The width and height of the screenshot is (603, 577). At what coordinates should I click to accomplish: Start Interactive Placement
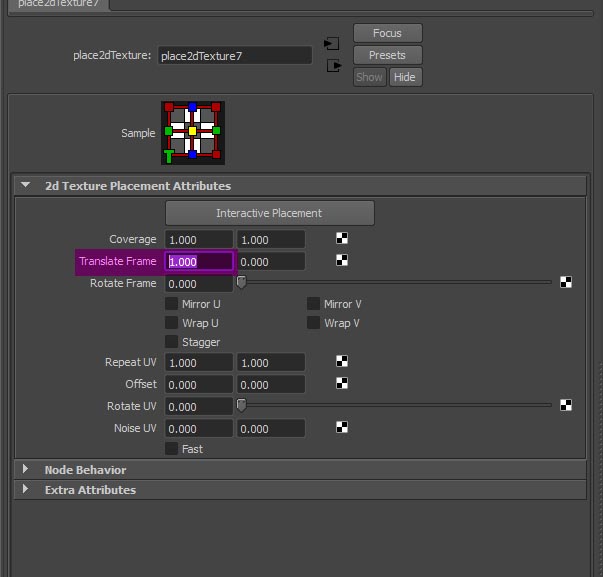coord(270,213)
